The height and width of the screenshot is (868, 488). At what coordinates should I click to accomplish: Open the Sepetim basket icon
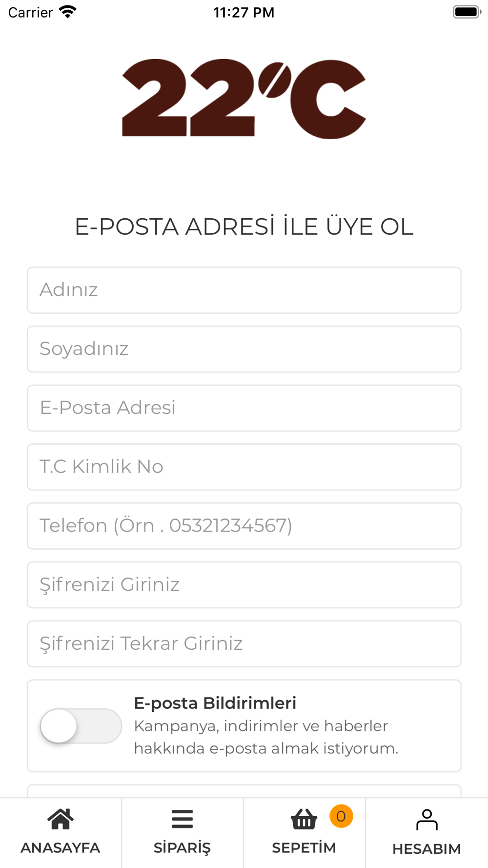coord(304,819)
